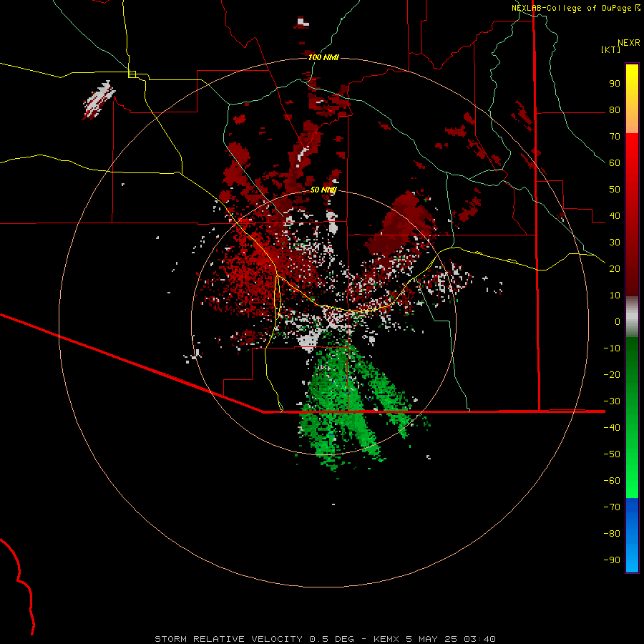
Task: Click the -90 scale value
Action: pyautogui.click(x=612, y=560)
